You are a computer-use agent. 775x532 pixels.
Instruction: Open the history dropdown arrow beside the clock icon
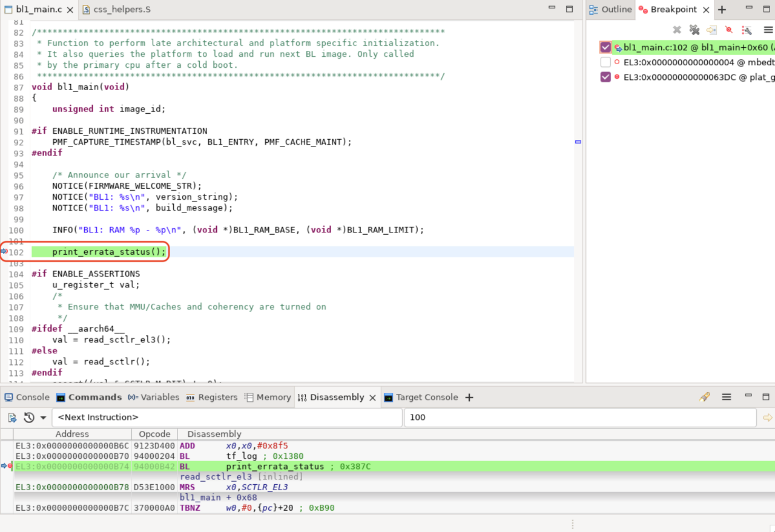point(42,417)
